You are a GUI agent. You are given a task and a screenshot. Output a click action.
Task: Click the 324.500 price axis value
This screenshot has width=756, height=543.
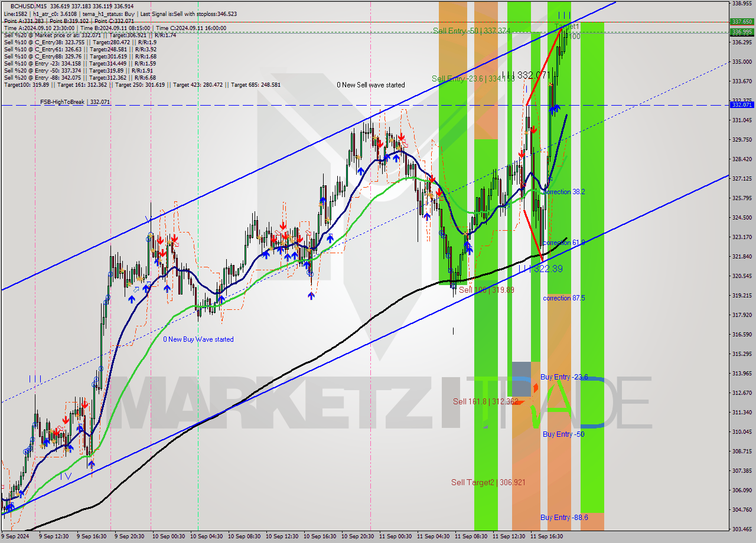[742, 217]
